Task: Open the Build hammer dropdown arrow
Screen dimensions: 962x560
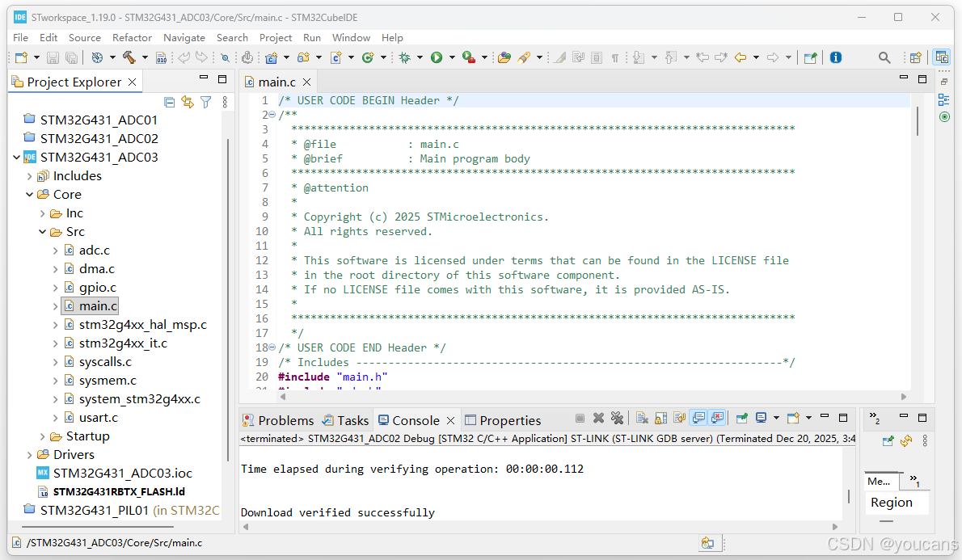Action: [145, 57]
